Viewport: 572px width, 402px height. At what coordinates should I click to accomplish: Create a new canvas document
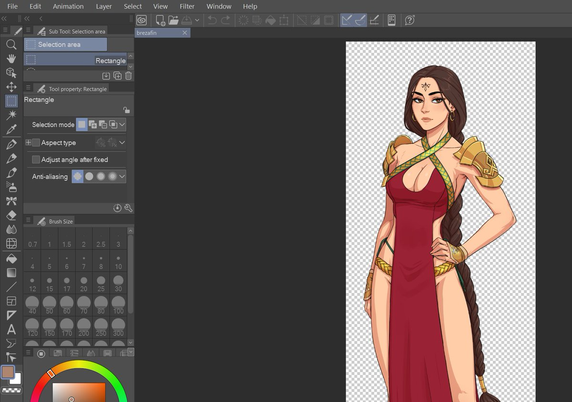160,20
